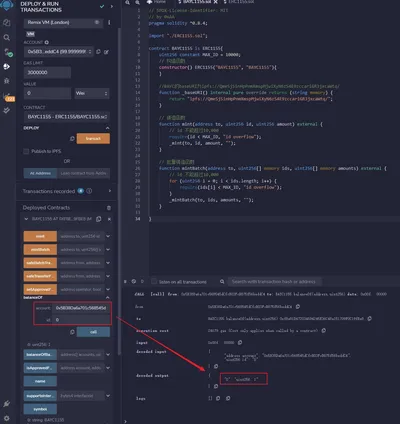Open the File explorer sidebar icon

point(7,23)
